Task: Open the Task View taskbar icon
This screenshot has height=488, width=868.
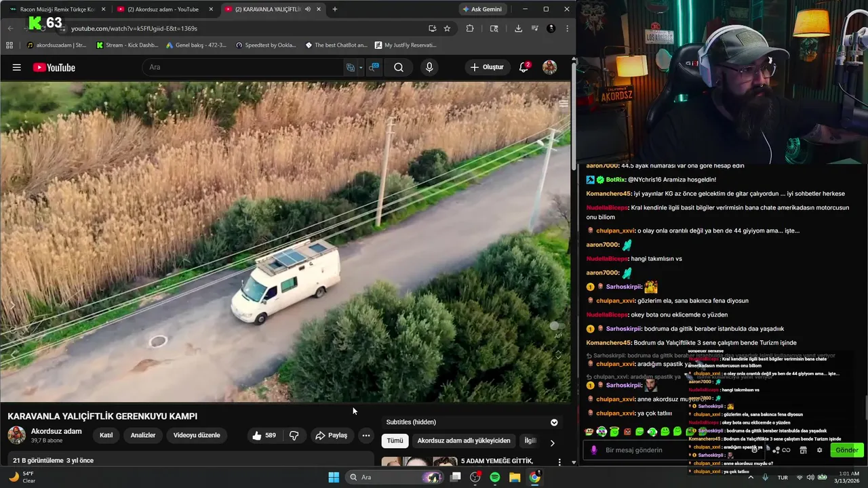Action: tap(456, 477)
